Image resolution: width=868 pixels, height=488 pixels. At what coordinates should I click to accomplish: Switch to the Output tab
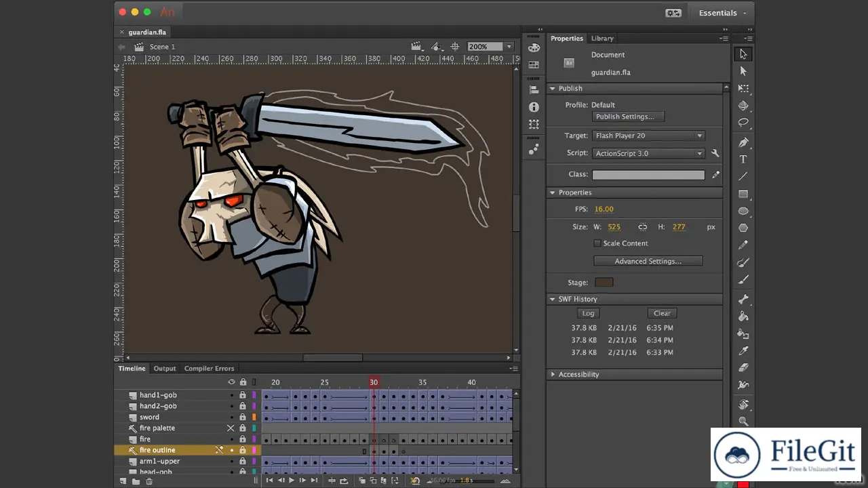pyautogui.click(x=165, y=369)
